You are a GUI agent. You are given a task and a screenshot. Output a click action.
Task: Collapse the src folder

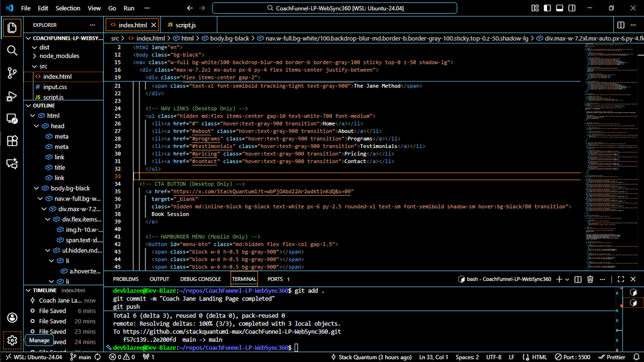pos(63,66)
